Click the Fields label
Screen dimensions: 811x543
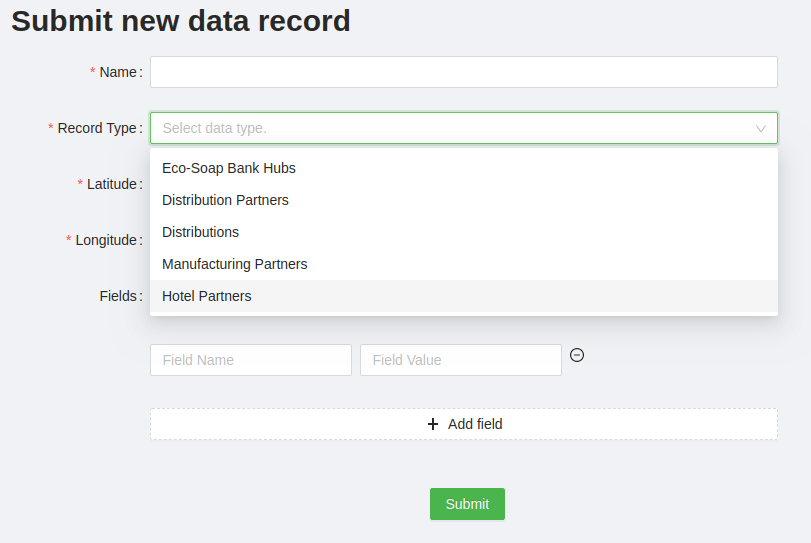[x=118, y=296]
